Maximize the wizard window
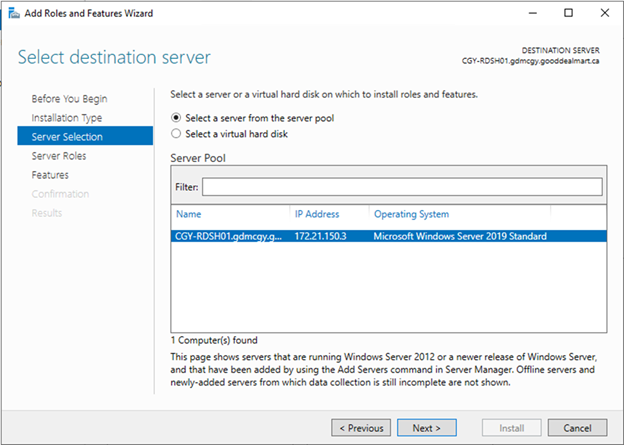The width and height of the screenshot is (624, 445). click(568, 13)
